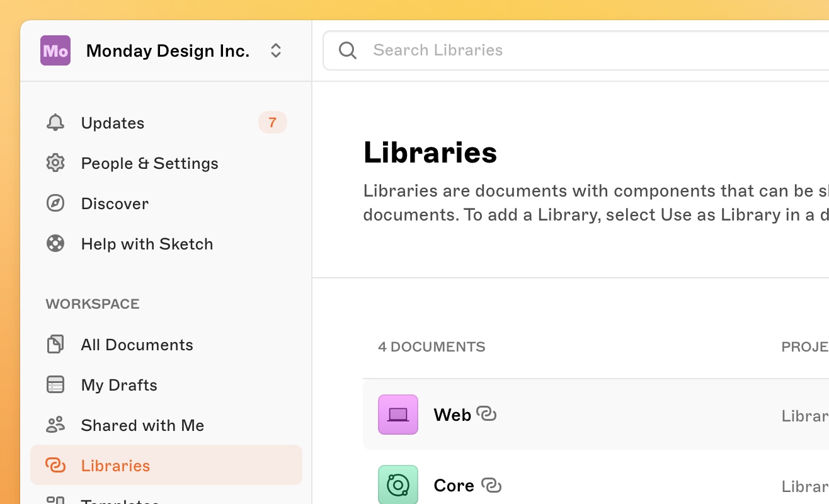Click the All Documents icon
This screenshot has width=829, height=504.
pos(55,345)
